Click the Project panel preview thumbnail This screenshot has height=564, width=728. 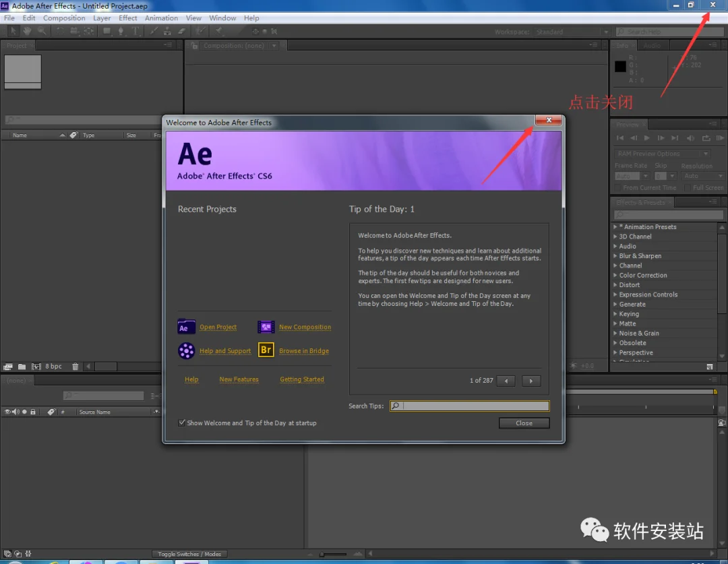click(x=23, y=71)
